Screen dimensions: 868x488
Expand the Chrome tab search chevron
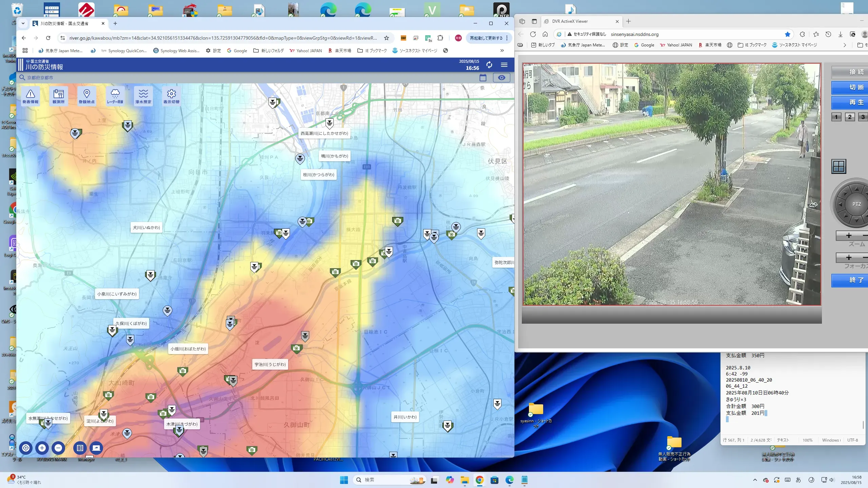[23, 23]
